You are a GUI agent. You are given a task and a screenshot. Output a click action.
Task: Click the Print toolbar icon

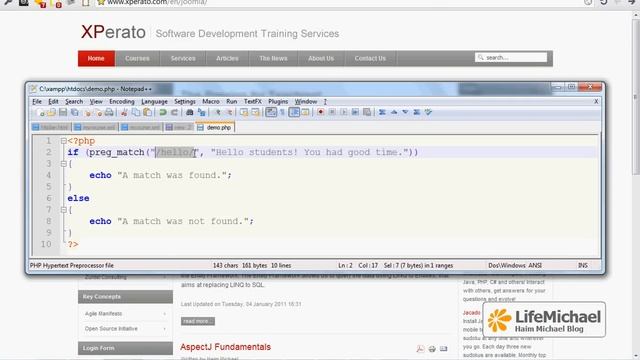coord(109,112)
